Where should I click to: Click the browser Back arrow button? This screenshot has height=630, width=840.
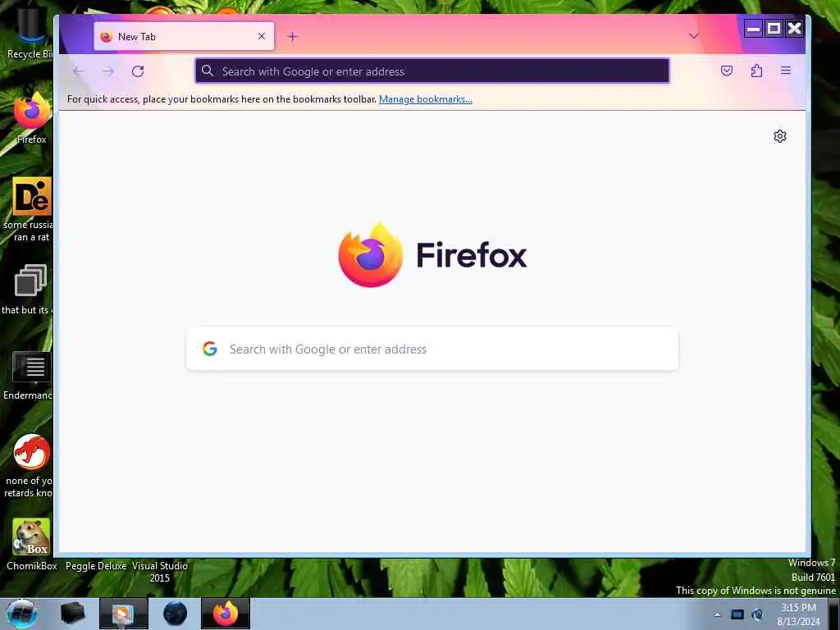79,71
